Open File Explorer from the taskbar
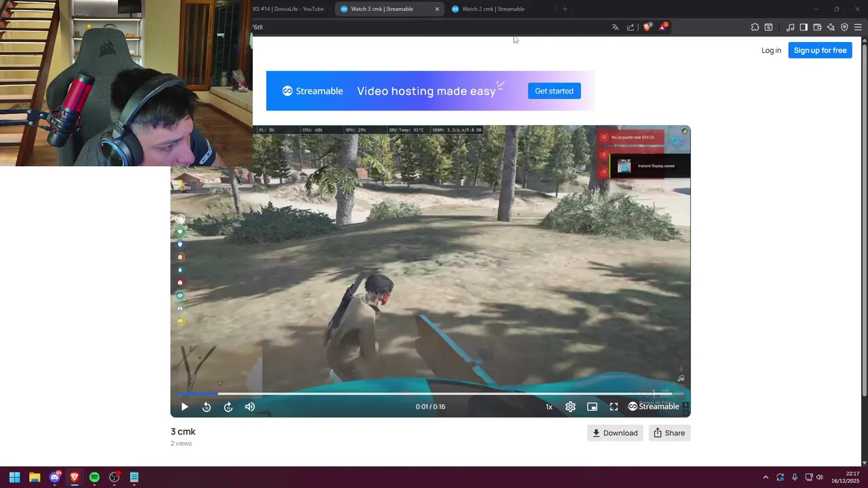Screen dimensions: 868x488 tap(35, 477)
